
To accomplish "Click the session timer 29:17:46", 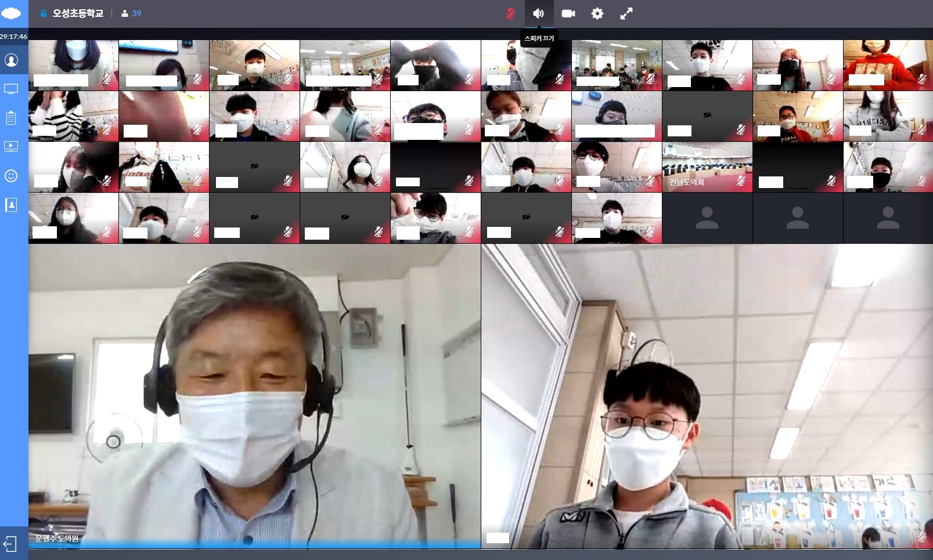I will coord(14,36).
